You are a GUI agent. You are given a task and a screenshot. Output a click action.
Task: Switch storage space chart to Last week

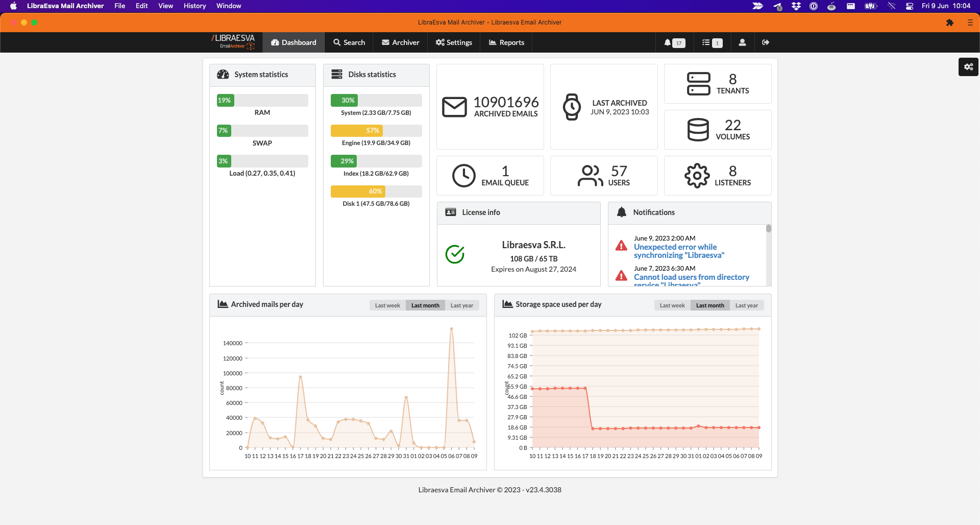click(x=672, y=305)
